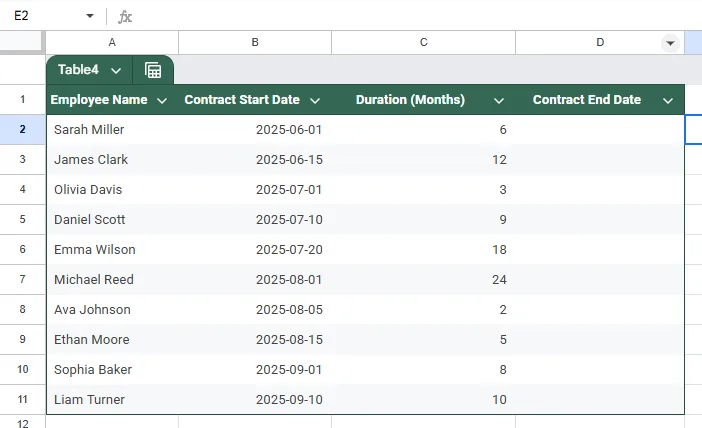Click the Employee Name header cell

[112, 99]
